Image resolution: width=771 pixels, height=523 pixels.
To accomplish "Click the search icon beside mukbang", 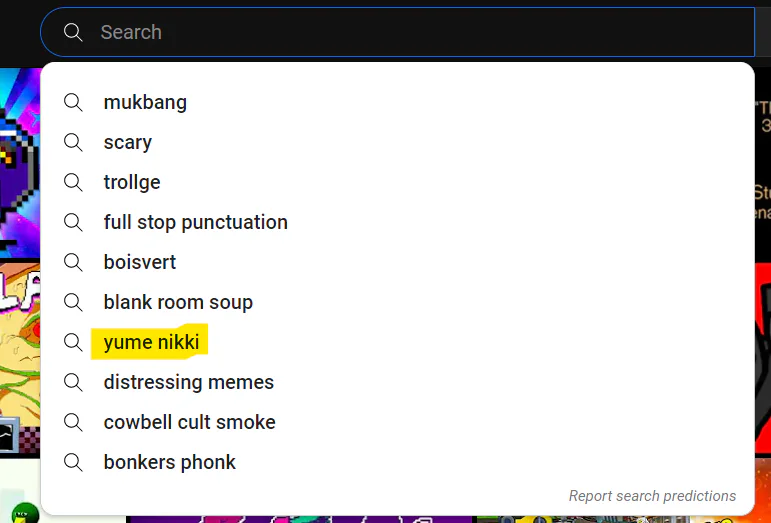I will pyautogui.click(x=73, y=102).
